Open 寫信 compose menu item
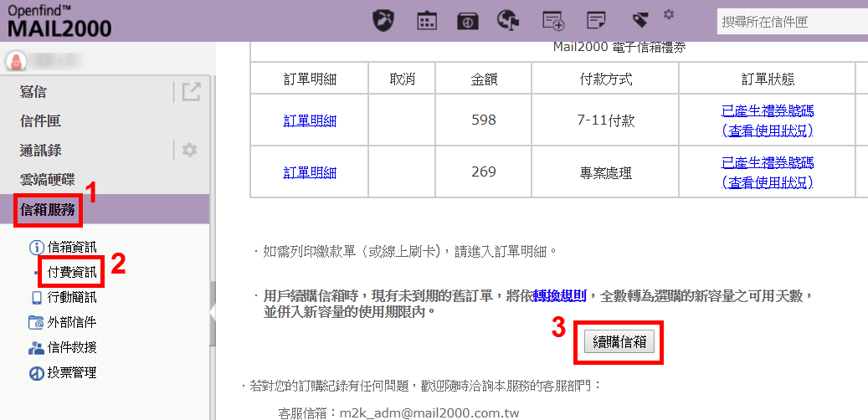Viewport: 868px width, 420px height. click(x=33, y=92)
